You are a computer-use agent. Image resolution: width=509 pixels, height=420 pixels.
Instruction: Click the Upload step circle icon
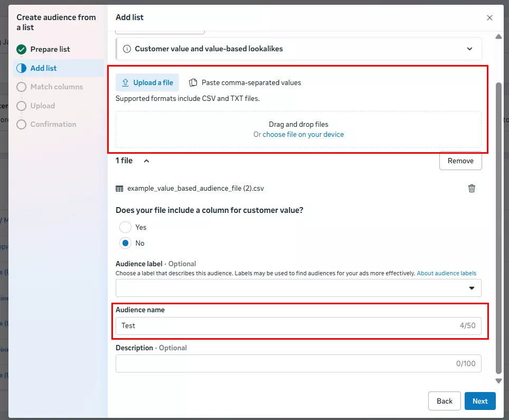click(21, 106)
